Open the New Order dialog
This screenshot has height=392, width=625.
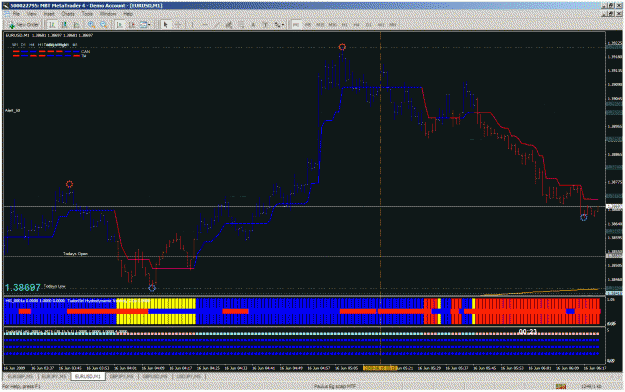tap(24, 25)
